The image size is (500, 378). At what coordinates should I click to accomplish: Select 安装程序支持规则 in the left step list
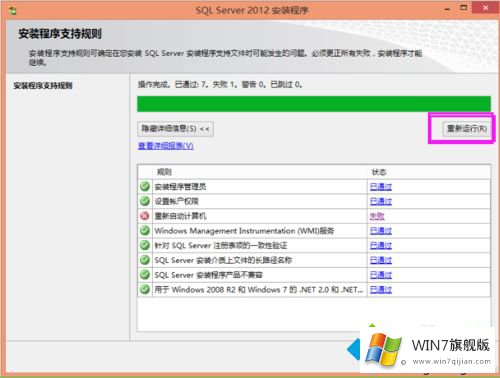click(x=43, y=86)
